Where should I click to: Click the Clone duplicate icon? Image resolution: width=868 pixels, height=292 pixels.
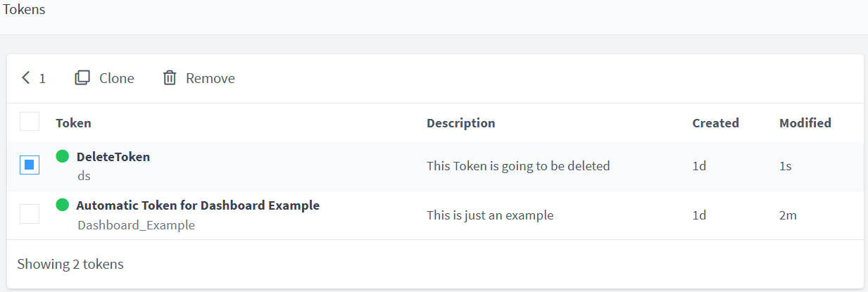click(x=82, y=78)
